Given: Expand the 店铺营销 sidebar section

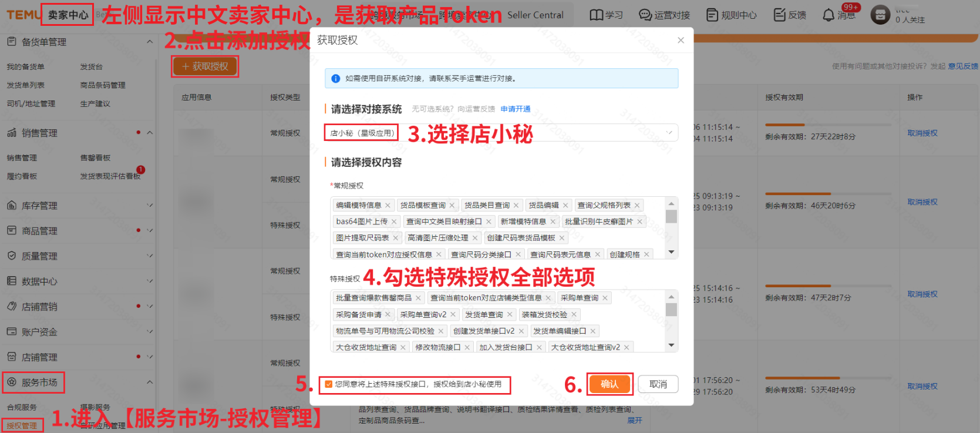Looking at the screenshot, I should tap(150, 306).
